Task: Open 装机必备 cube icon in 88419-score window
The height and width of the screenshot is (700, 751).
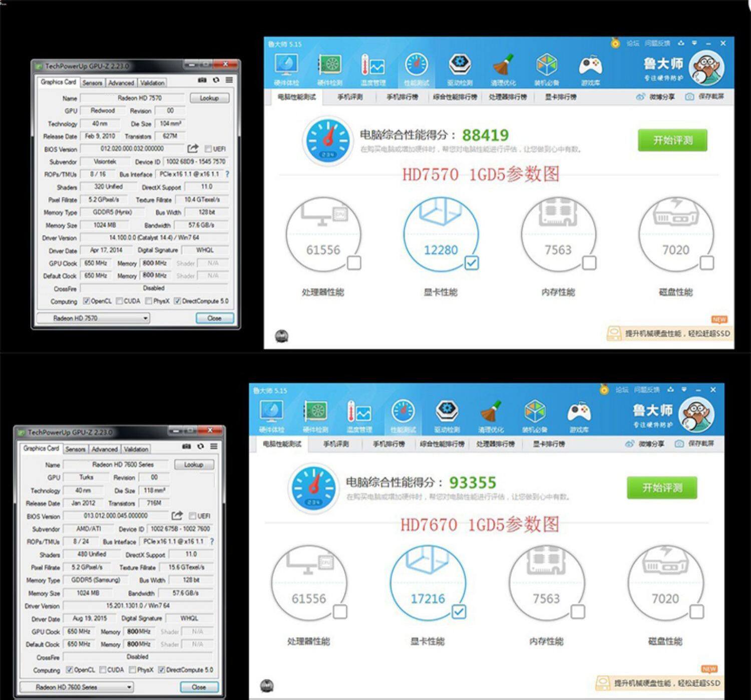Action: coord(547,66)
